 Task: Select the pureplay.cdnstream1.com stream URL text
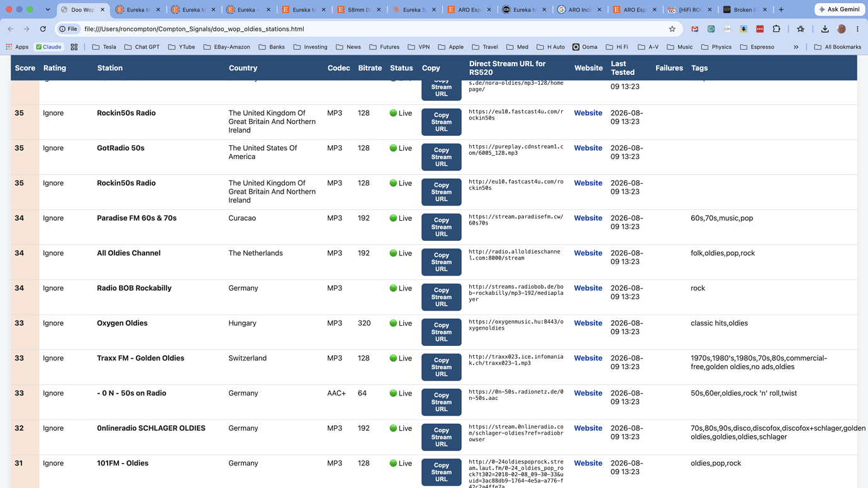(x=516, y=150)
